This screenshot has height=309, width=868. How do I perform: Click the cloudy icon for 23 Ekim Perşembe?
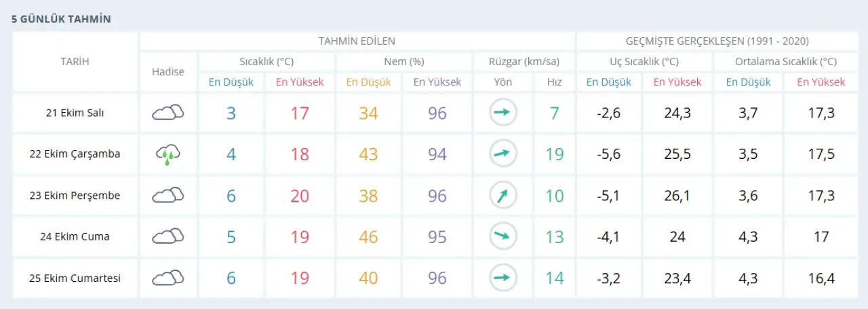[168, 196]
